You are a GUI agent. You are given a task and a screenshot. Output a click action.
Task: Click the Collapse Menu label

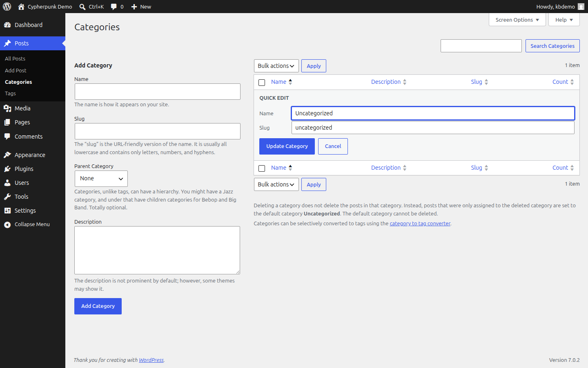point(32,224)
